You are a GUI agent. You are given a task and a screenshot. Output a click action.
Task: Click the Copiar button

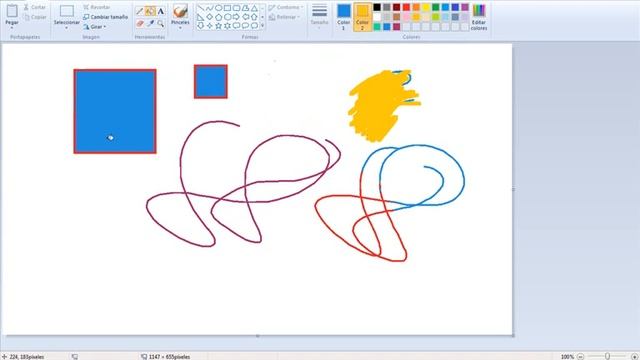34,17
